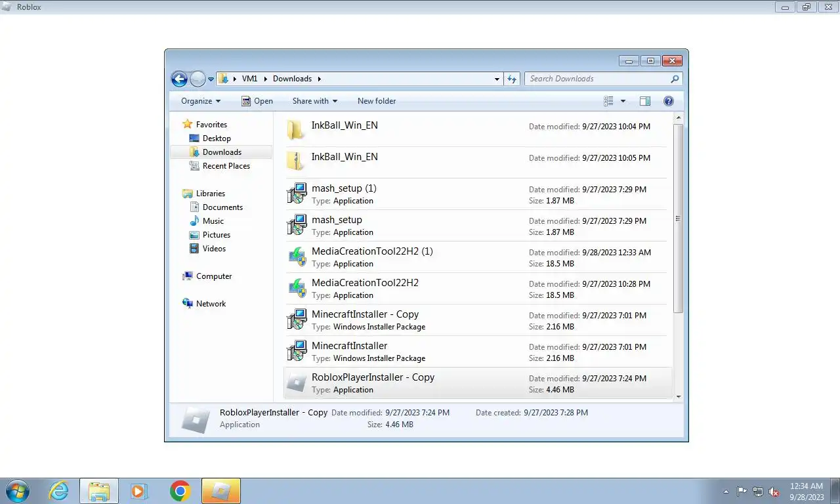This screenshot has height=504, width=840.
Task: Open recent pages dropdown beside navigation arrows
Action: point(211,79)
